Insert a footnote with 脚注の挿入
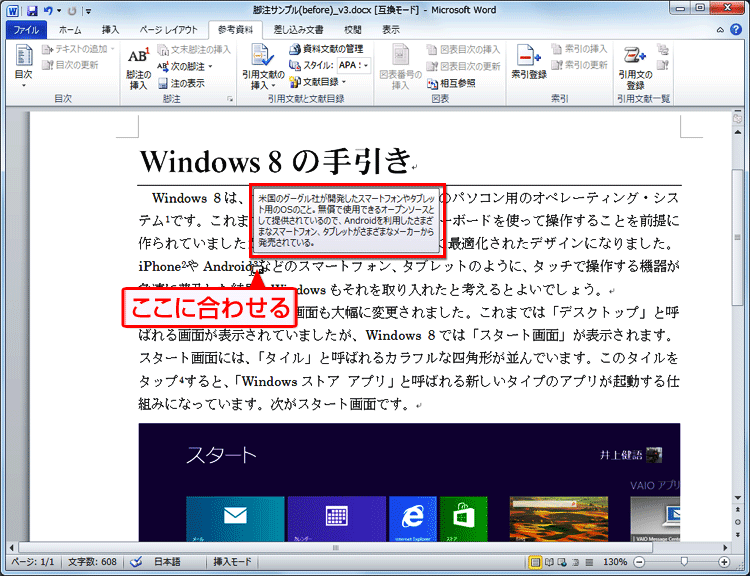 point(139,68)
